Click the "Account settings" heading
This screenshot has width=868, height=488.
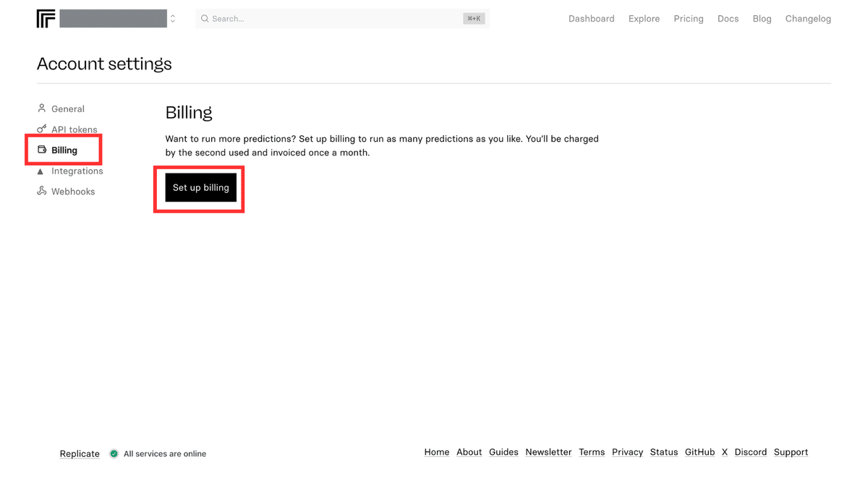[104, 64]
